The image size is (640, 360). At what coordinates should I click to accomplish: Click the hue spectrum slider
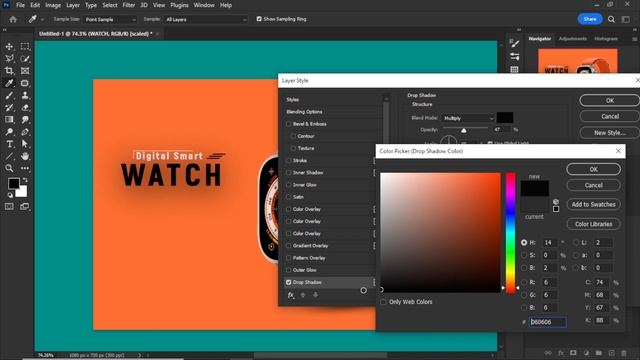click(x=511, y=233)
